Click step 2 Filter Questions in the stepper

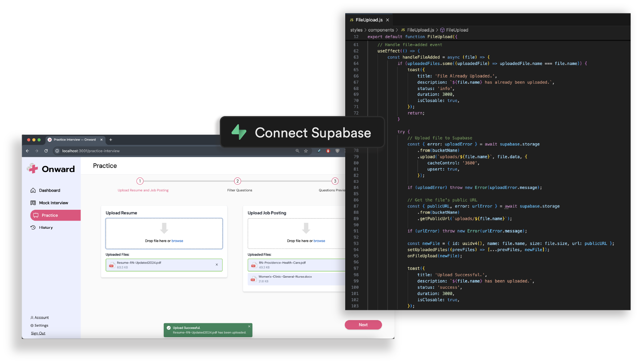pos(237,181)
